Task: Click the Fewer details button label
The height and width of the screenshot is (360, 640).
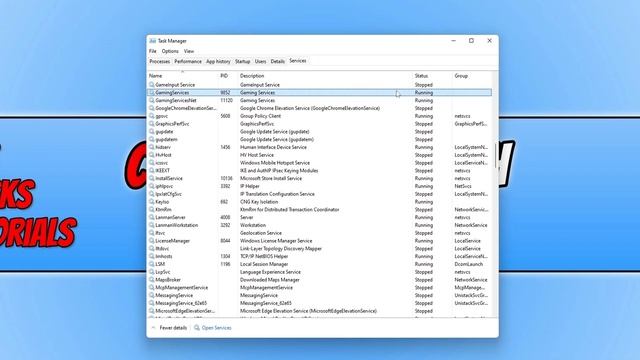Action: 173,328
